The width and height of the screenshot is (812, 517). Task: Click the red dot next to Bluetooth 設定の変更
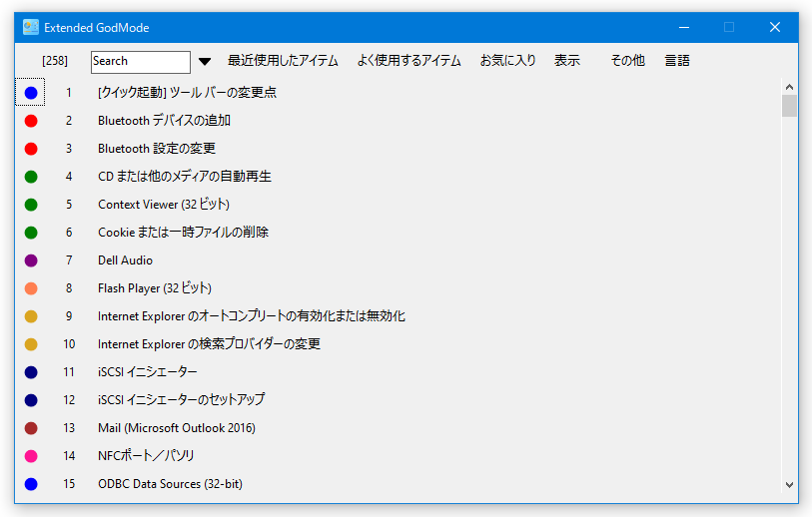coord(31,149)
